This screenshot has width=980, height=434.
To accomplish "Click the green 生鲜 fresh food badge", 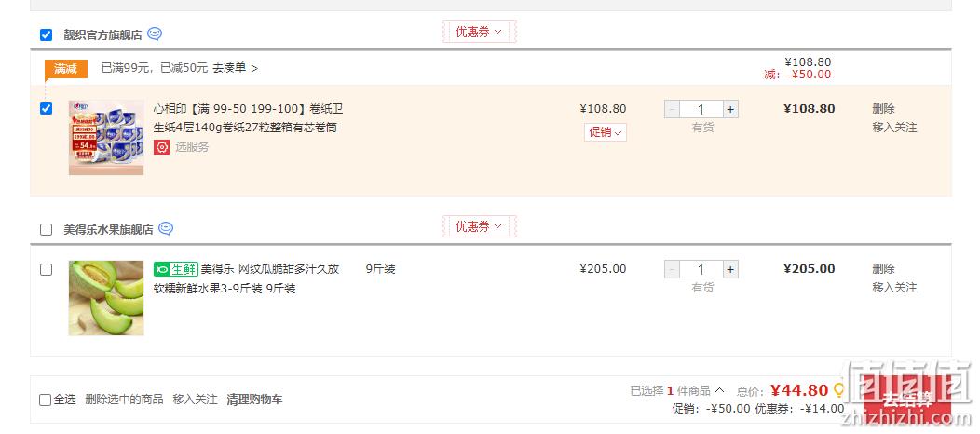I will pyautogui.click(x=176, y=269).
